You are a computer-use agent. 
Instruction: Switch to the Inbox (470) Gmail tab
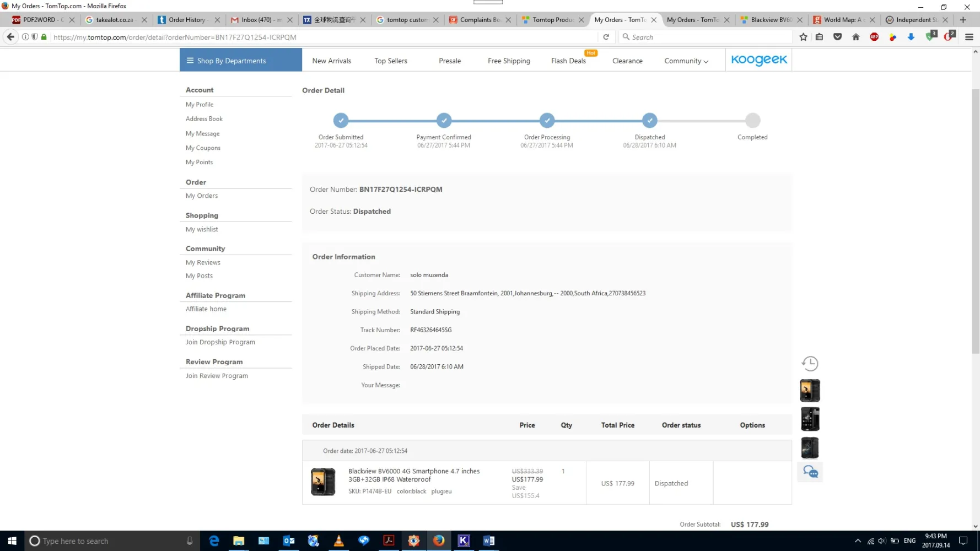coord(261,20)
